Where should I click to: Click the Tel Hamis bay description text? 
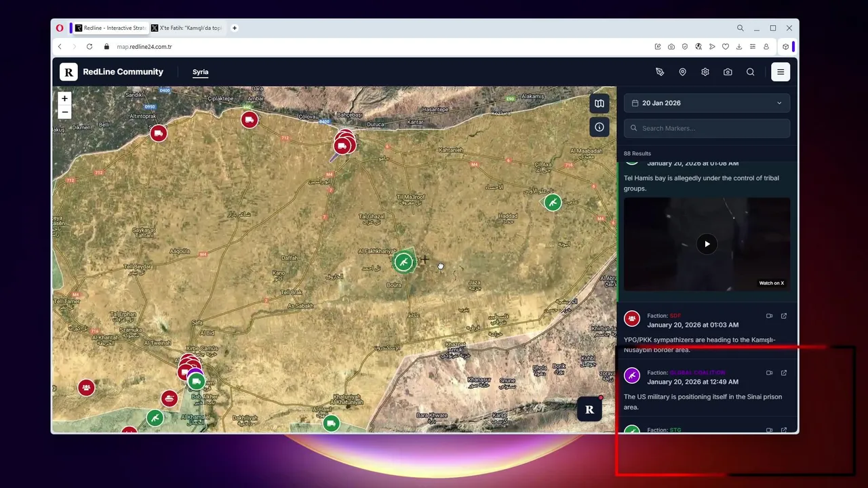(701, 183)
